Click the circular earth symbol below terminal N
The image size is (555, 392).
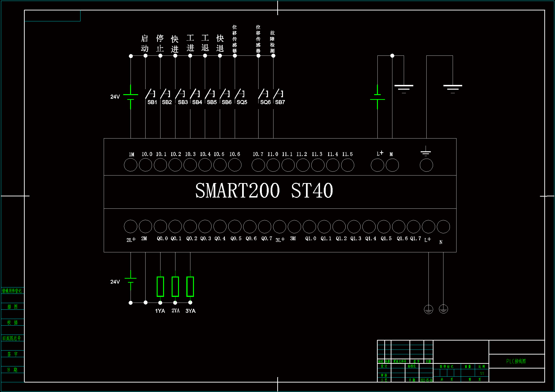coord(443,309)
